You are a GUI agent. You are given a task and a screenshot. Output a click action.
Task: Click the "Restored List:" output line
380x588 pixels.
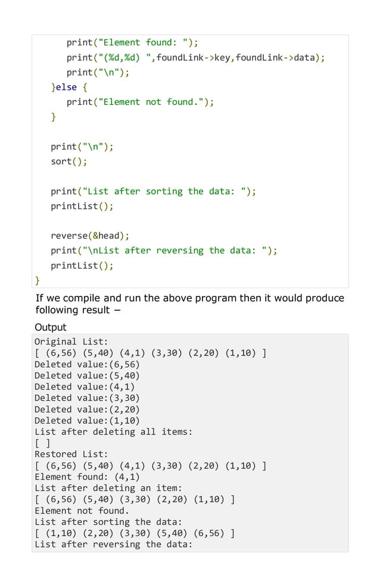click(71, 454)
